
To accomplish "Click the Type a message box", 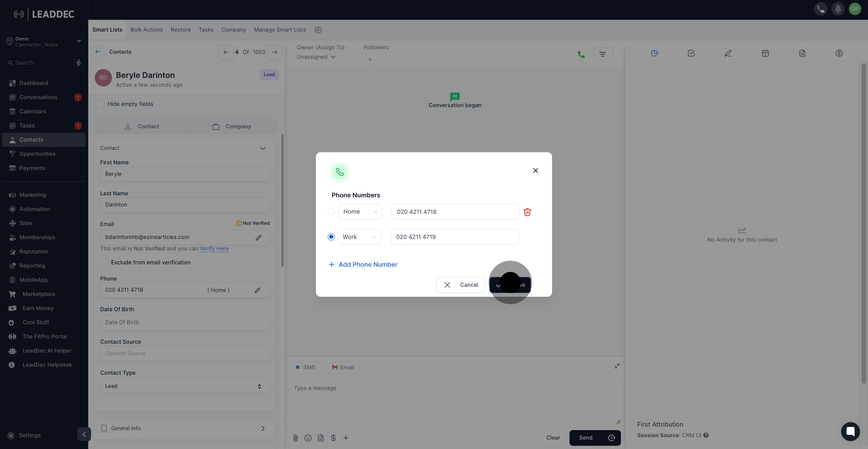I will point(455,401).
